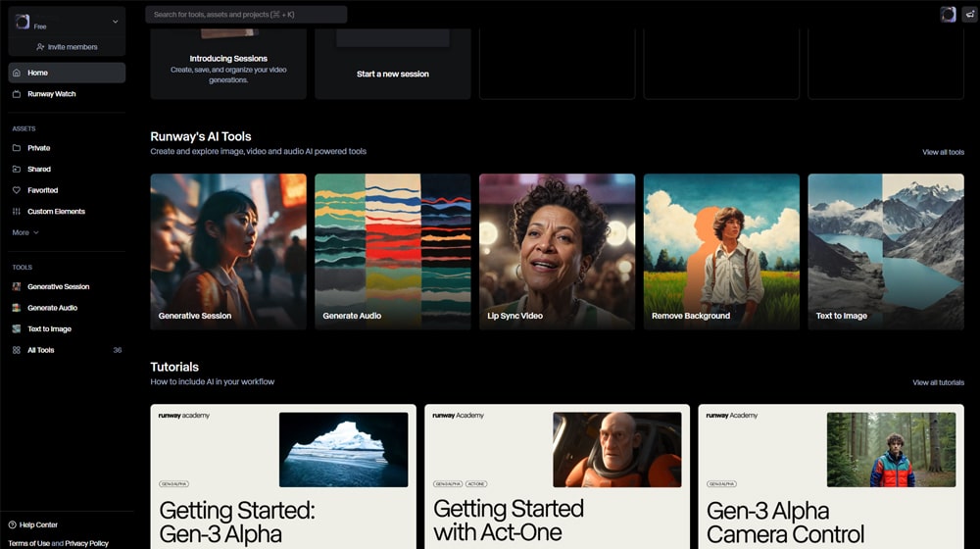Screen dimensions: 980x549
Task: Click View all tutorials link
Action: pyautogui.click(x=938, y=382)
